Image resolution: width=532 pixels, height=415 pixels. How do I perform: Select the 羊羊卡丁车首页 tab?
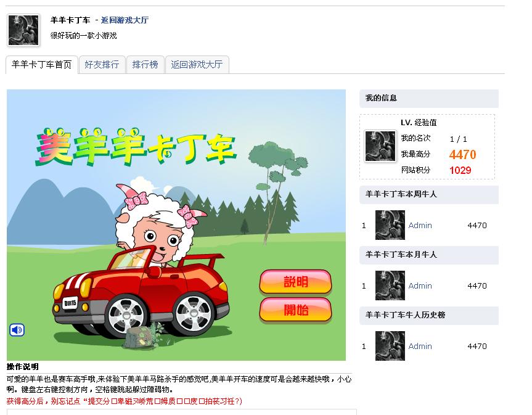pyautogui.click(x=42, y=65)
